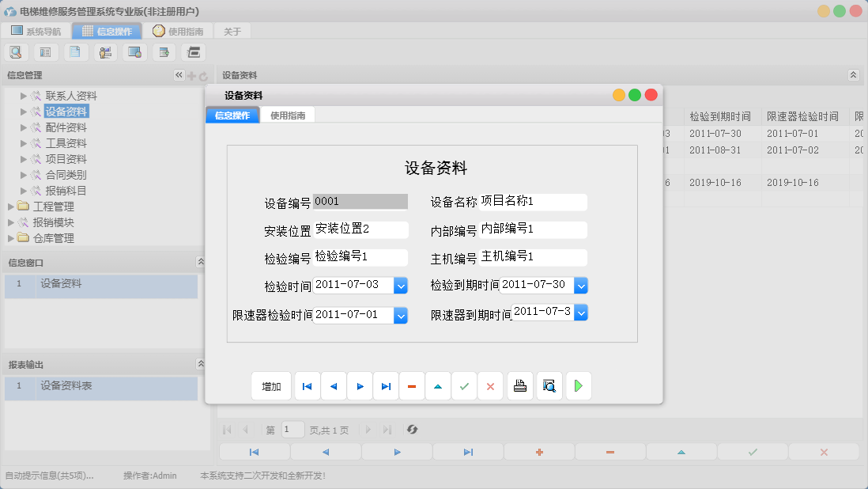Select the first-record navigation icon
The width and height of the screenshot is (868, 489).
[307, 385]
